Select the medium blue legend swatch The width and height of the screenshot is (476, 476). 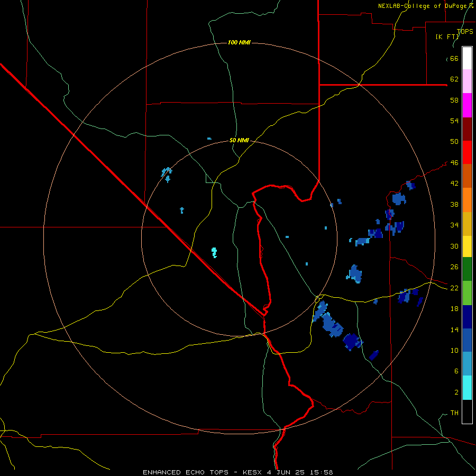(467, 340)
